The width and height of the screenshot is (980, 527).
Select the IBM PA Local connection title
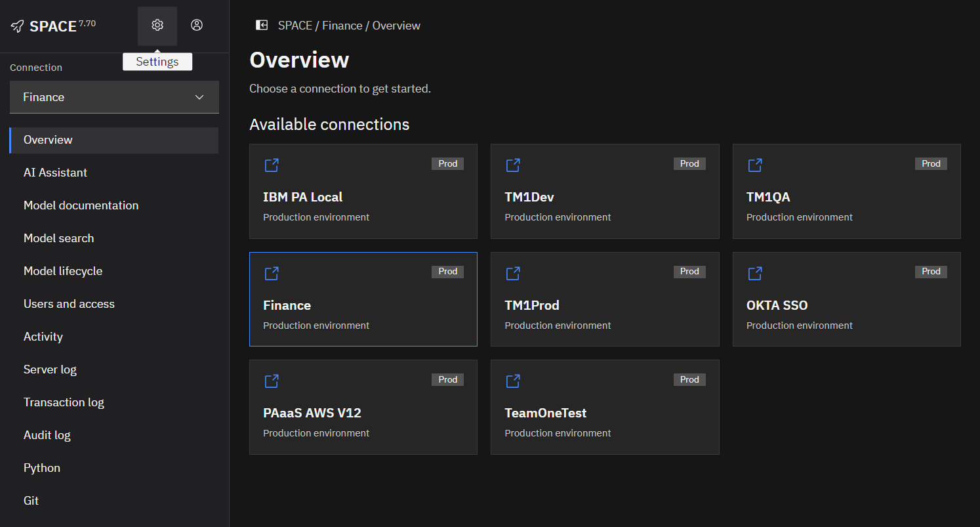pyautogui.click(x=303, y=197)
